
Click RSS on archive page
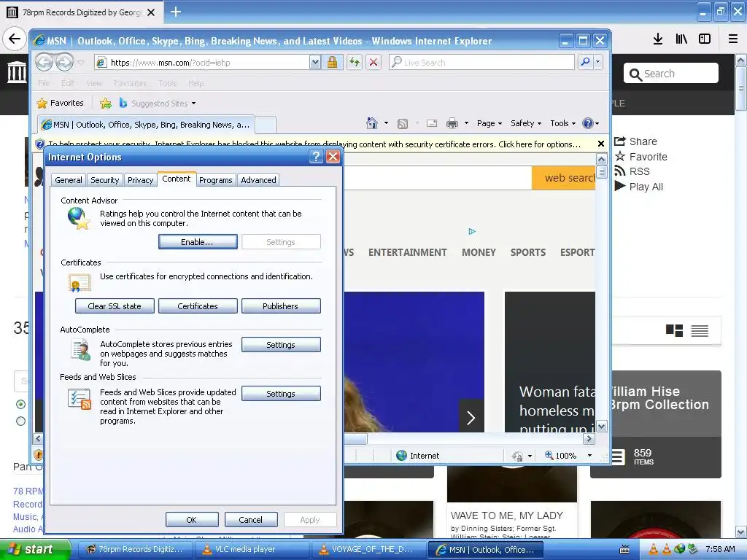(x=632, y=171)
